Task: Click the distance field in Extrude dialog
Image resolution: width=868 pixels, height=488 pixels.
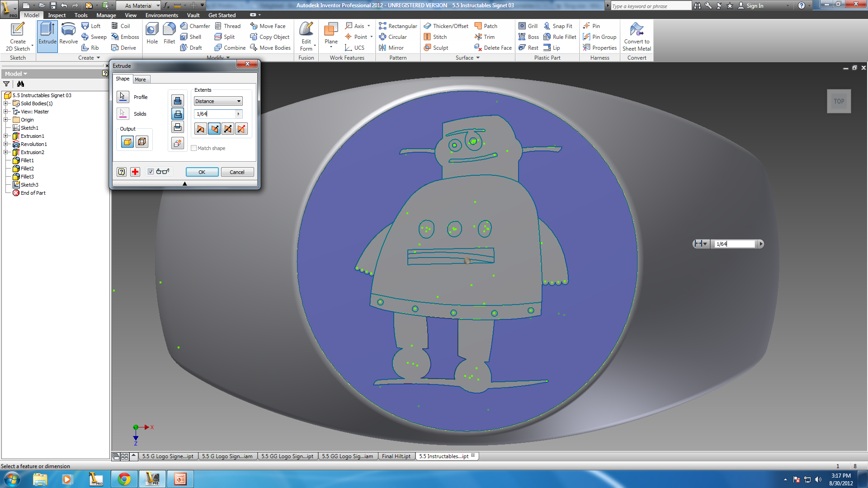Action: coord(215,114)
